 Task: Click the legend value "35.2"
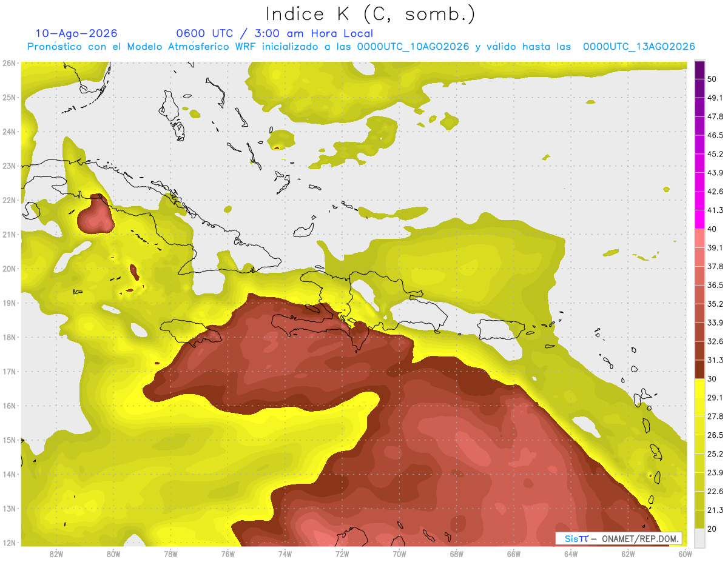716,304
